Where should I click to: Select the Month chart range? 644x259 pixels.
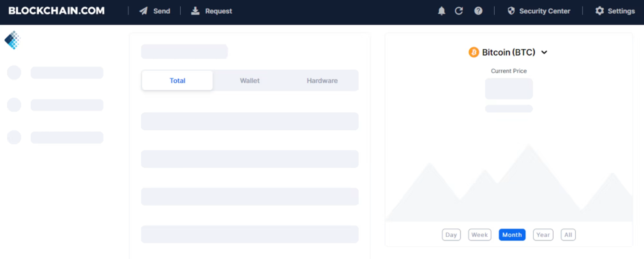(512, 235)
